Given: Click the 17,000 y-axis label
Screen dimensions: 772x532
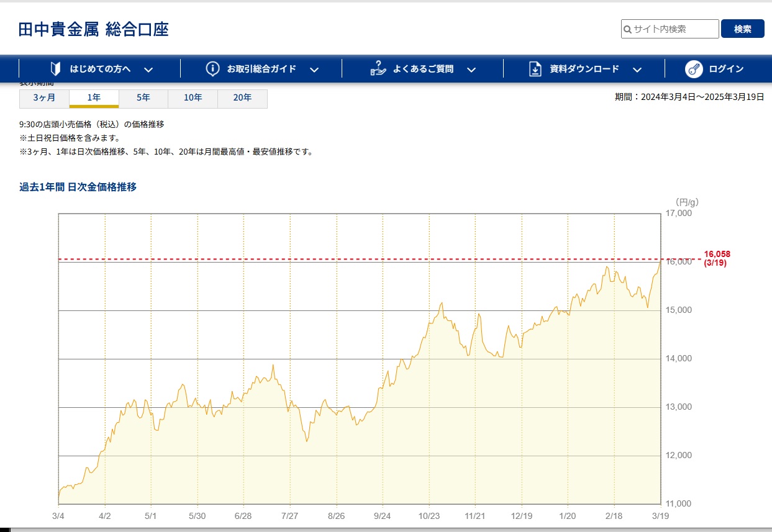Looking at the screenshot, I should (678, 214).
